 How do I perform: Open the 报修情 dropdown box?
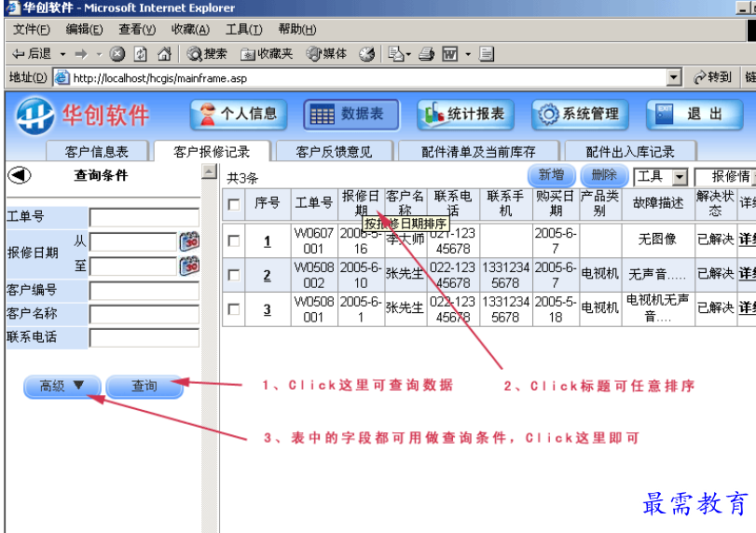[x=725, y=177]
